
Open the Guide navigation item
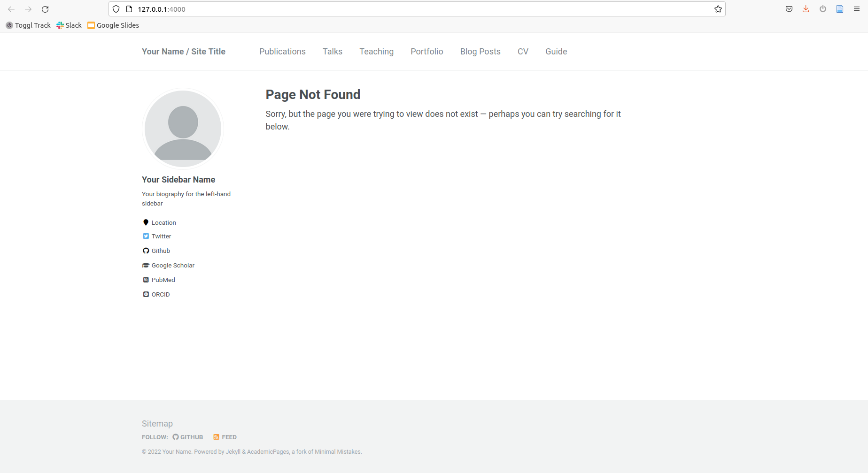point(556,52)
